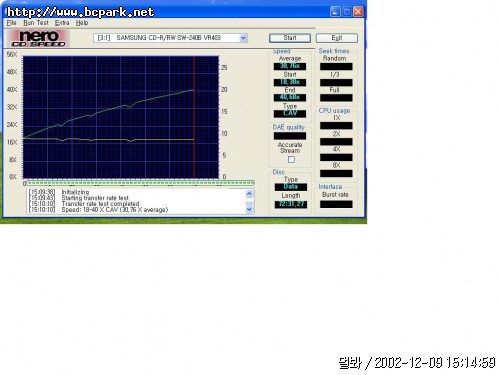The image size is (500, 375).
Task: Click the green test progress bar
Action: [140, 183]
